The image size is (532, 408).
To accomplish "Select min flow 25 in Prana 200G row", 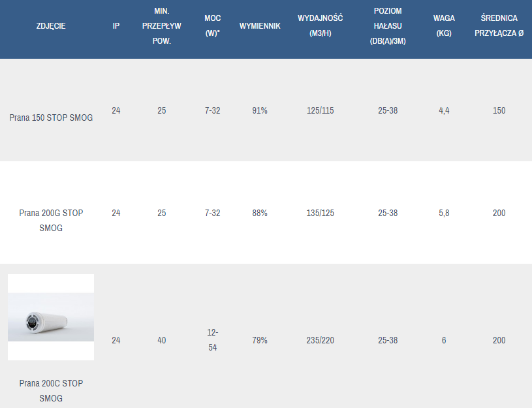I will [x=161, y=213].
